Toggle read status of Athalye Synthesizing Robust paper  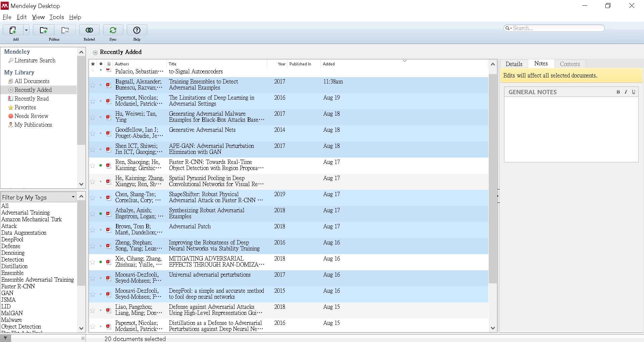click(101, 214)
